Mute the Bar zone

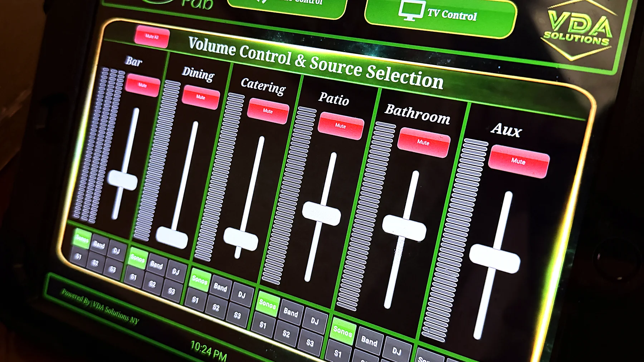[143, 85]
